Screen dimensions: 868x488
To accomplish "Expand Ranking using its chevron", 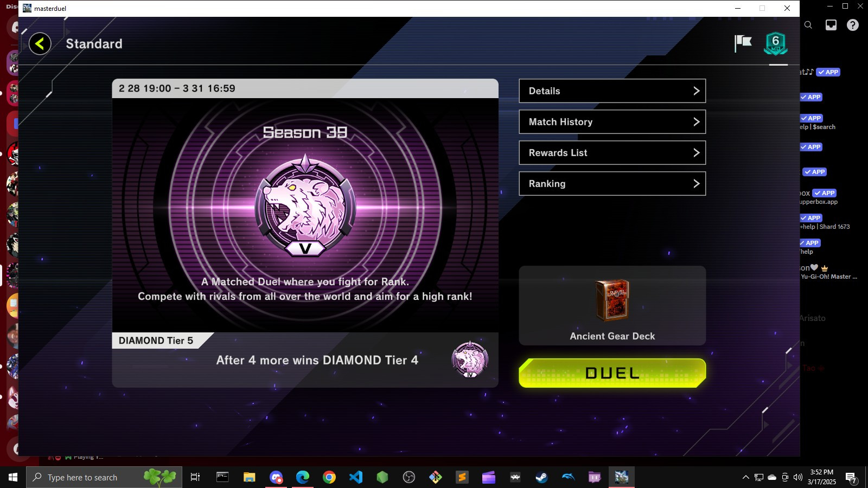I will 697,184.
